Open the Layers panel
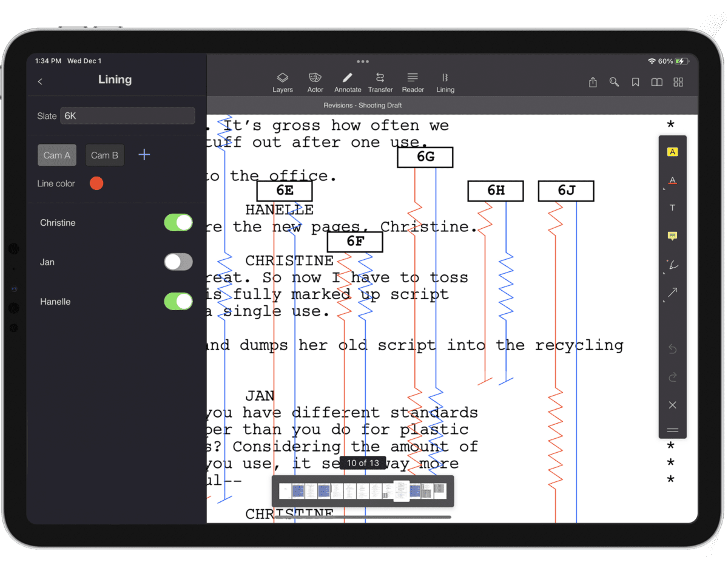This screenshot has width=728, height=576. click(282, 82)
